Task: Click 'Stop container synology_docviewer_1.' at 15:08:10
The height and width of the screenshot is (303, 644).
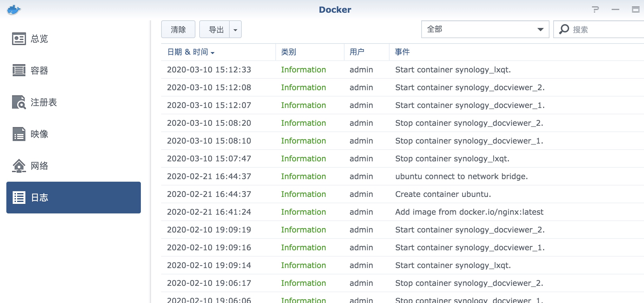Action: pos(469,141)
